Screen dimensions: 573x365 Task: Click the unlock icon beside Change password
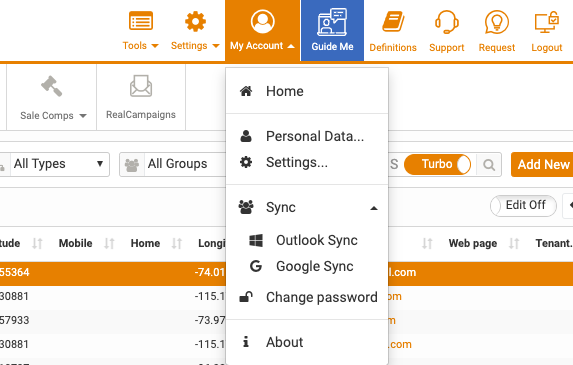[246, 297]
